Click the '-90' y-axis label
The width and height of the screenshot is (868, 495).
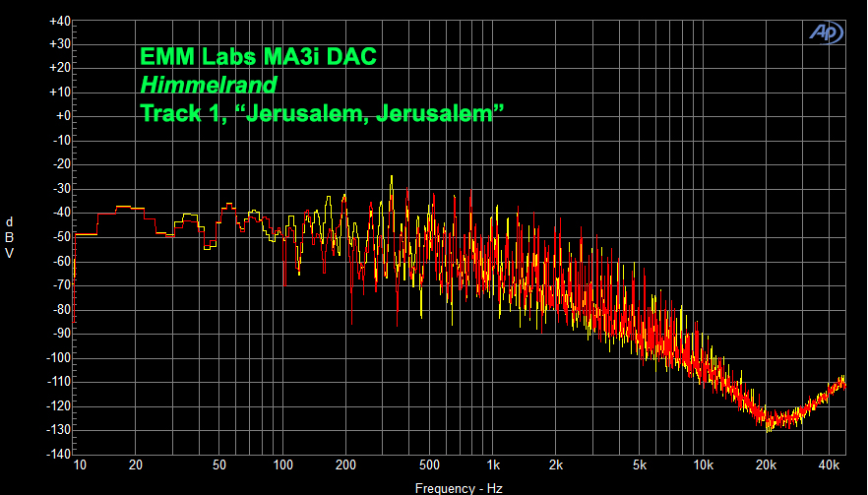point(61,333)
